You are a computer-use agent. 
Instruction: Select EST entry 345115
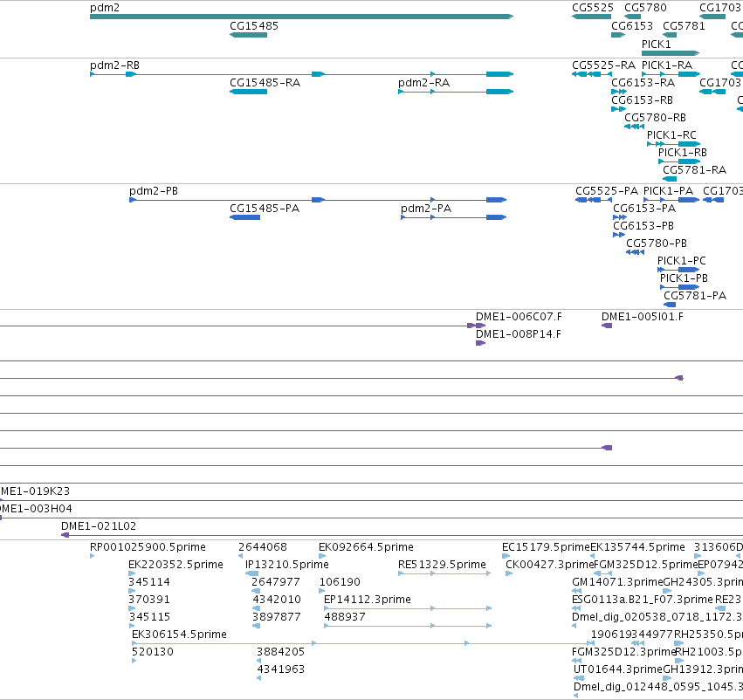(x=132, y=626)
